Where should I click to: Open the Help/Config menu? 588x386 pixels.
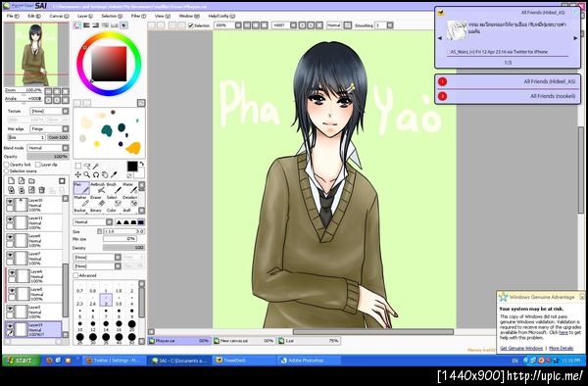221,16
